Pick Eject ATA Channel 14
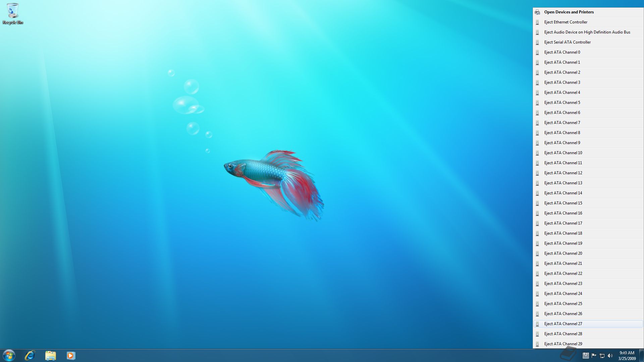 click(x=588, y=193)
